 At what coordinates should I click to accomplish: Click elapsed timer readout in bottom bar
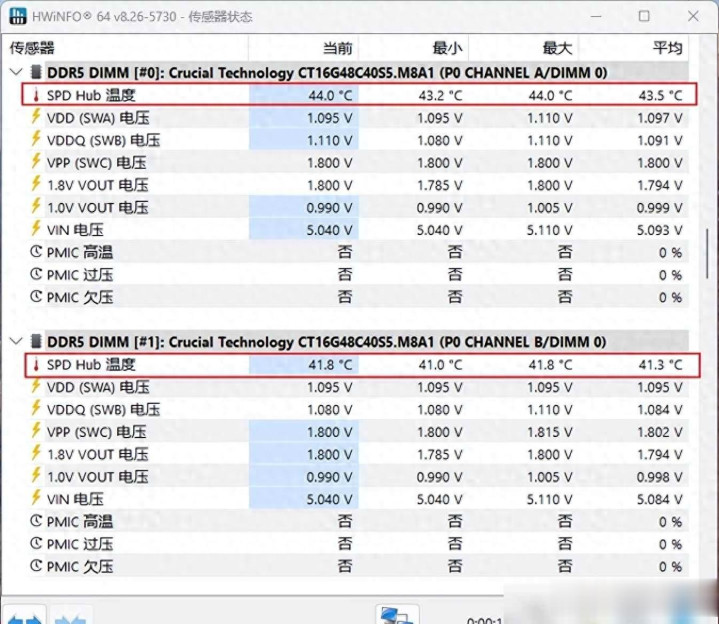[485, 620]
